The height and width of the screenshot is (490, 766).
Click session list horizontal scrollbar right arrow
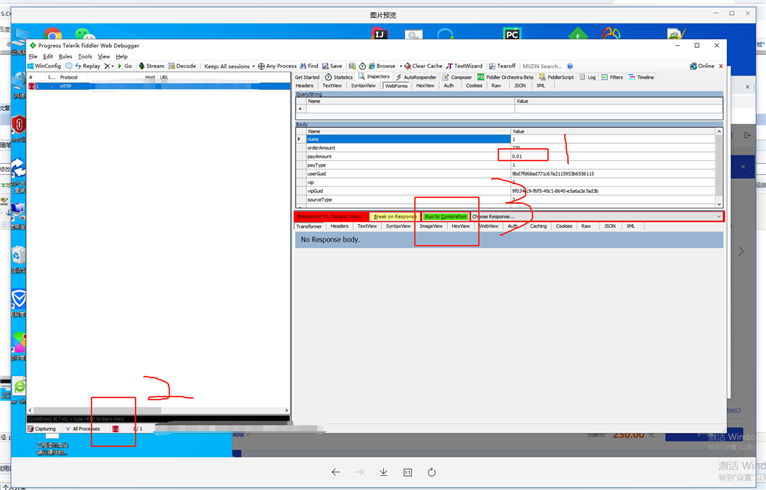pos(287,410)
